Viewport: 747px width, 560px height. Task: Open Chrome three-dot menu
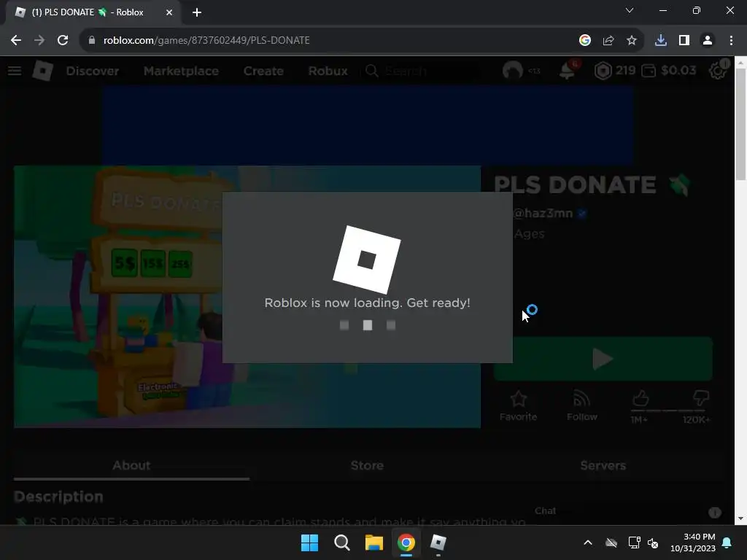[731, 41]
